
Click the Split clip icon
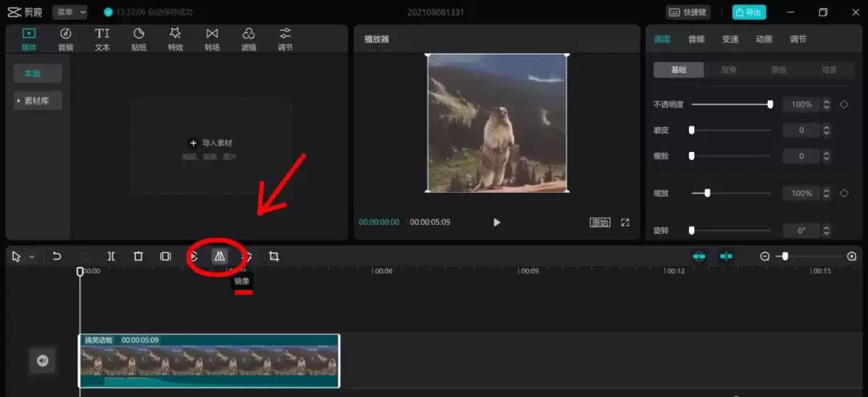point(111,256)
